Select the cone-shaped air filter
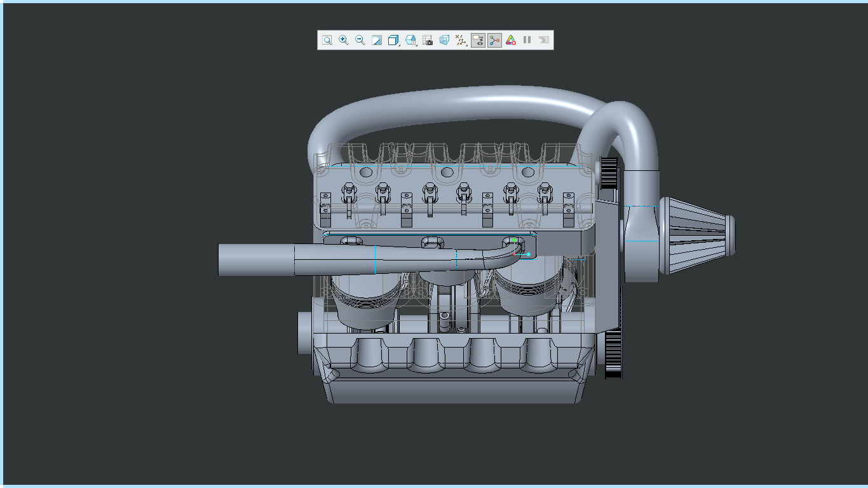 coord(696,235)
